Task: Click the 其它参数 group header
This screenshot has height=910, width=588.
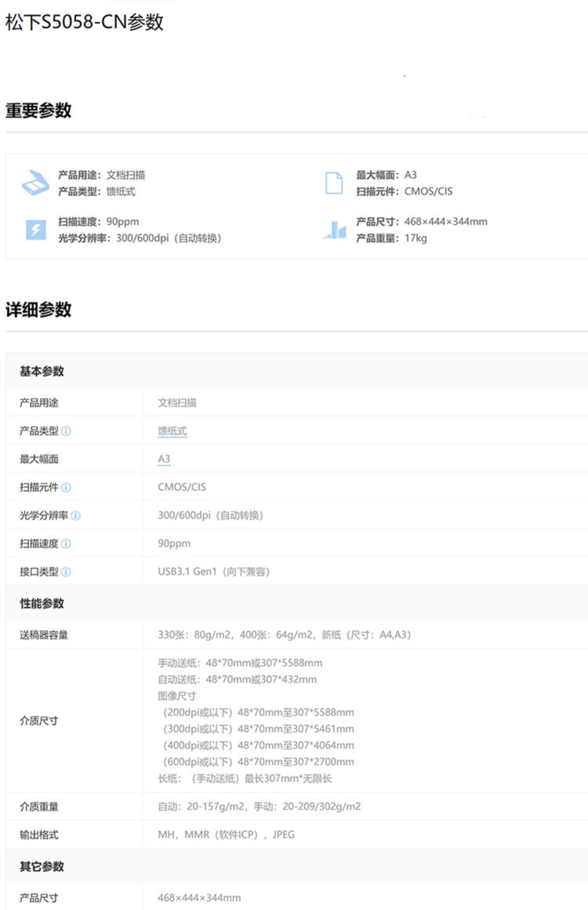Action: tap(42, 866)
